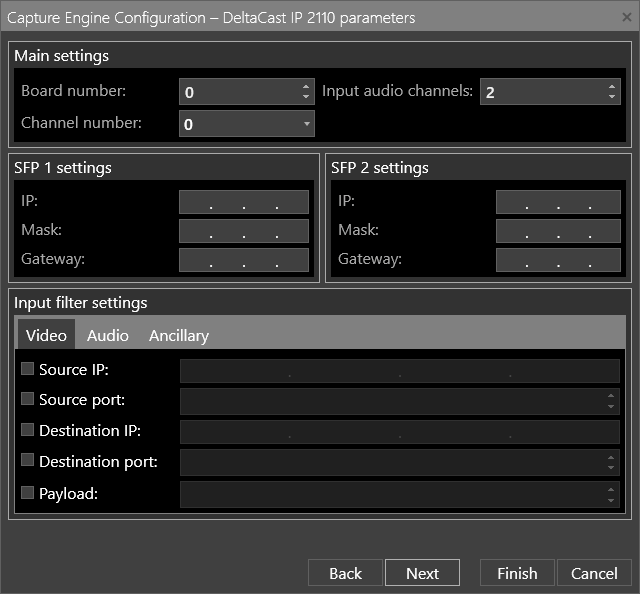Decrease Board number with down arrow
Image resolution: width=640 pixels, height=594 pixels.
306,97
